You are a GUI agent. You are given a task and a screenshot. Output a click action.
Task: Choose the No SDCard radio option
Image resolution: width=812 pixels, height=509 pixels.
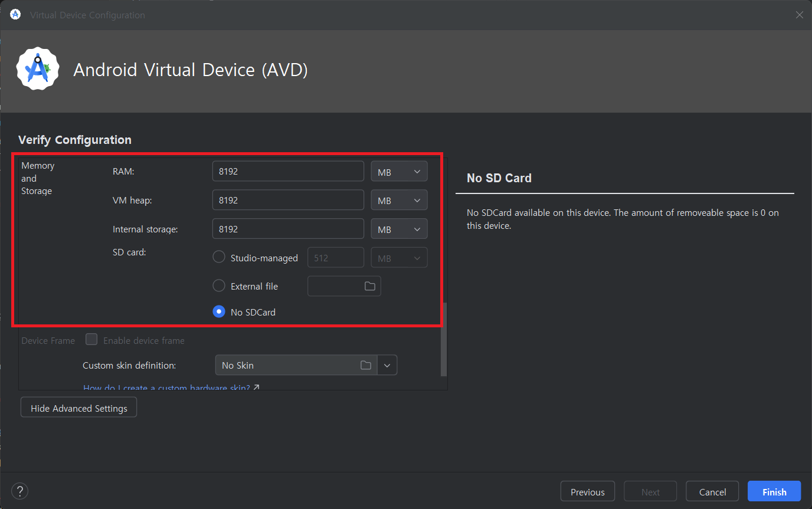click(219, 312)
